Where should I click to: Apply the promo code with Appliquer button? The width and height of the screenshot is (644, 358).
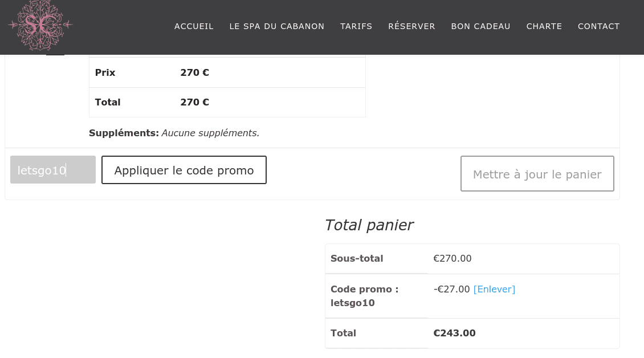tap(184, 170)
